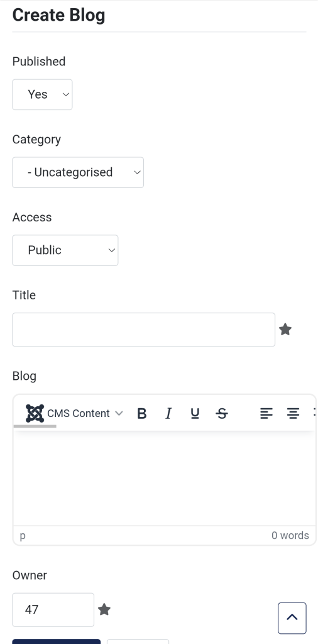Click the star icon beside Title field
This screenshot has height=644, width=318.
tap(285, 330)
